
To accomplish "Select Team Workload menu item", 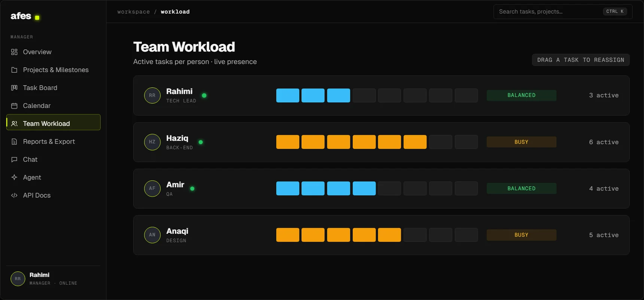I will coord(53,122).
